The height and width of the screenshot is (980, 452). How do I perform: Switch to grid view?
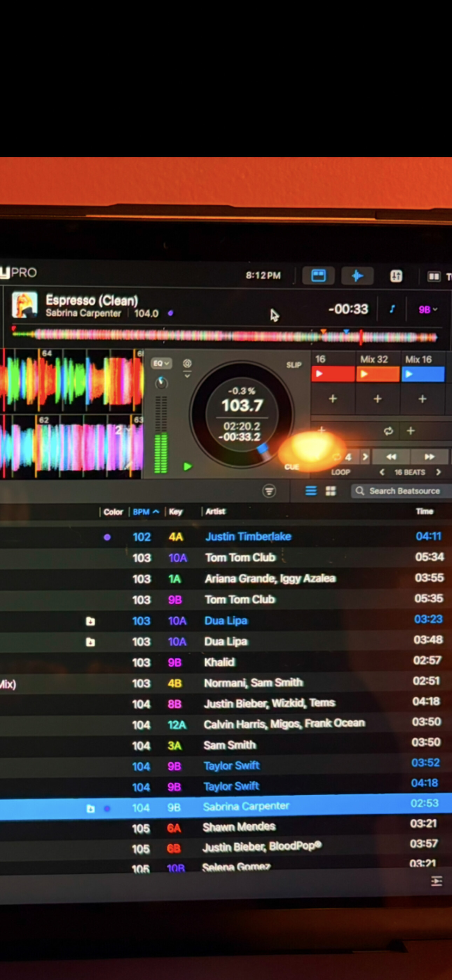tap(331, 491)
